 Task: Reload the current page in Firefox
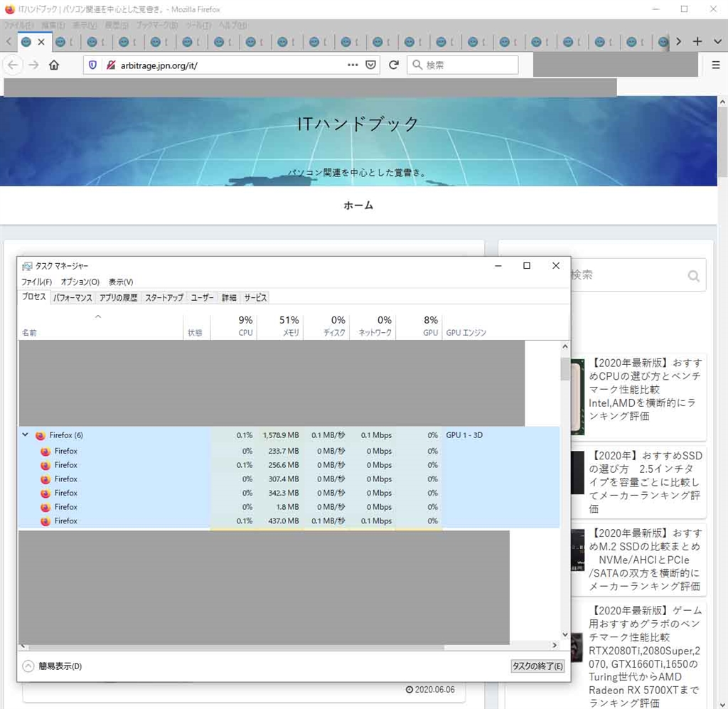coord(393,65)
